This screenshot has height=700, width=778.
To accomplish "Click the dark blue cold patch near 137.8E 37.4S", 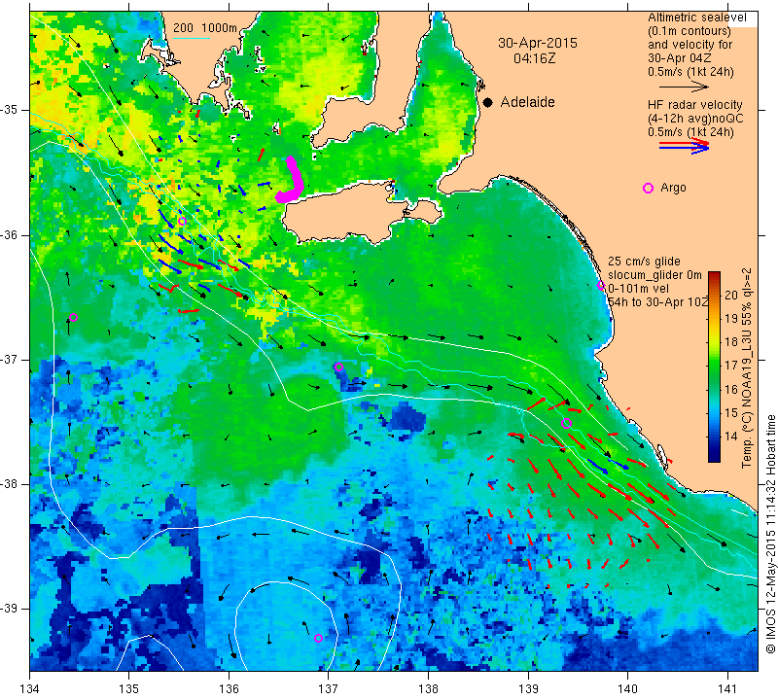I will (407, 416).
